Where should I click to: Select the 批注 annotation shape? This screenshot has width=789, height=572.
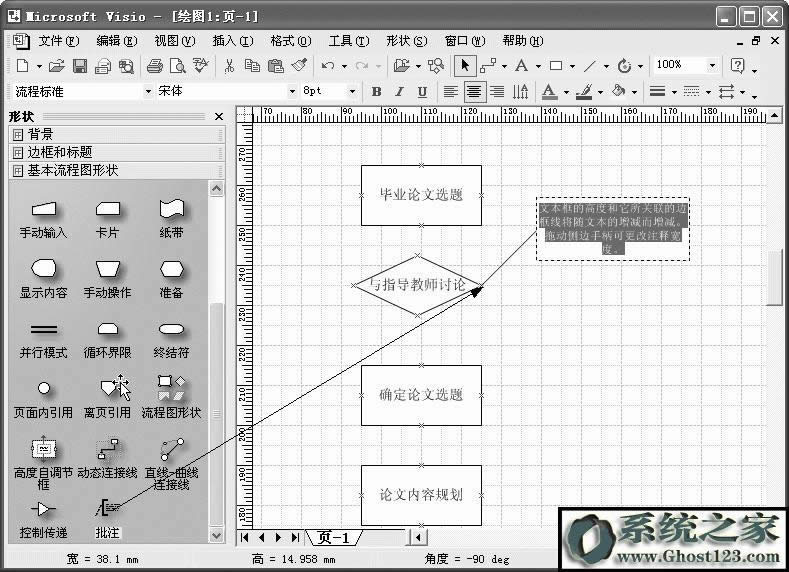(x=107, y=518)
